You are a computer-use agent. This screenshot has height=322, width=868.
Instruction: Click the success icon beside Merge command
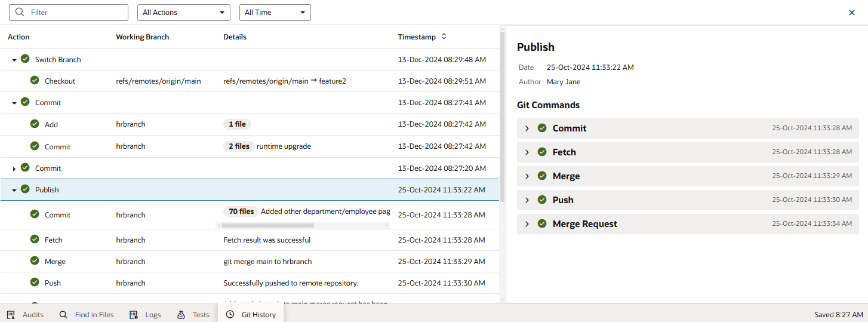click(x=542, y=176)
